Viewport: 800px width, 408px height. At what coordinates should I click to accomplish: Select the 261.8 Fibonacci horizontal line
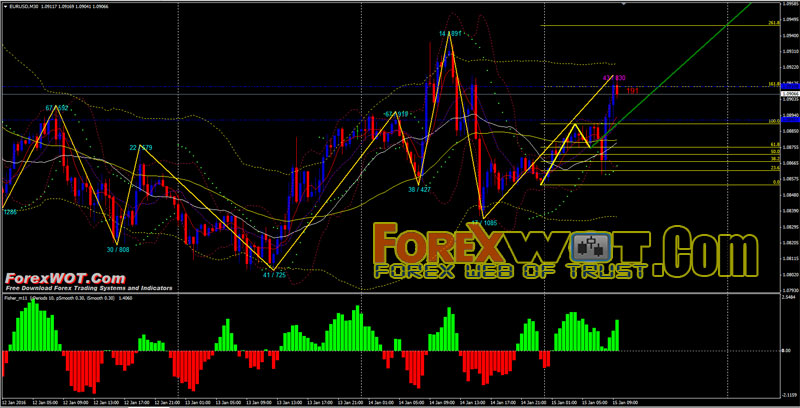coord(658,26)
